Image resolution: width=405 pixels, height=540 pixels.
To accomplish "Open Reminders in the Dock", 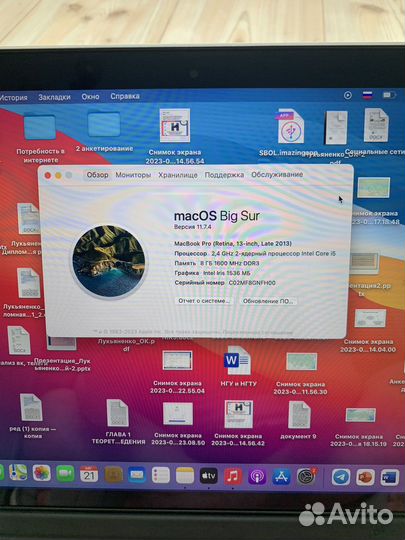I will click(x=161, y=475).
